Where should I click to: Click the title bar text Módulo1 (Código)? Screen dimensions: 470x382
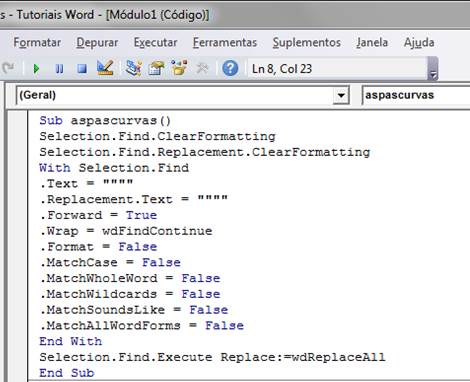pyautogui.click(x=158, y=15)
